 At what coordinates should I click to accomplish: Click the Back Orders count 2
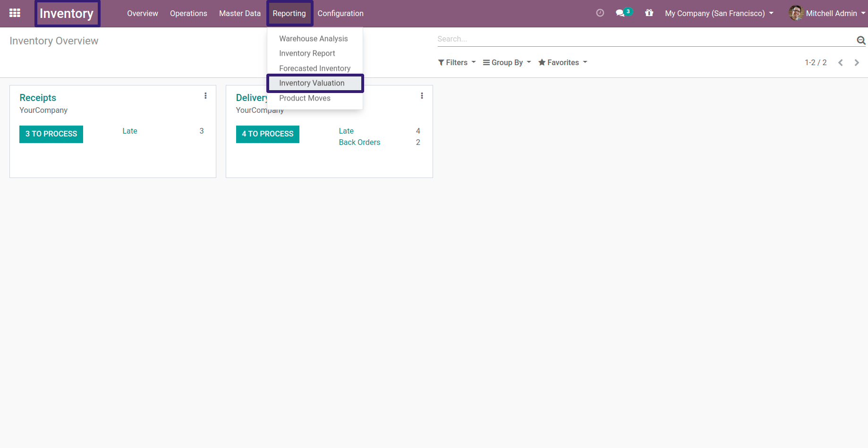(418, 142)
